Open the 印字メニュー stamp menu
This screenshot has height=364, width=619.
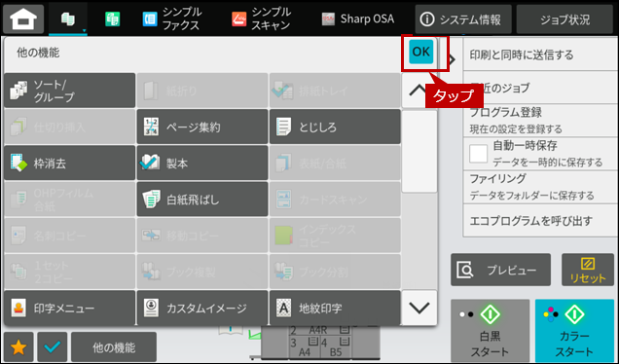tap(70, 308)
